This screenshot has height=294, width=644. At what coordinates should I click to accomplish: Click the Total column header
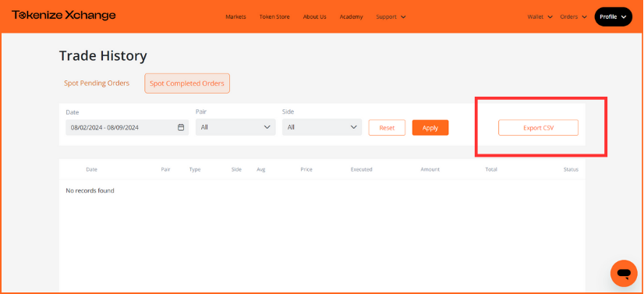(491, 169)
